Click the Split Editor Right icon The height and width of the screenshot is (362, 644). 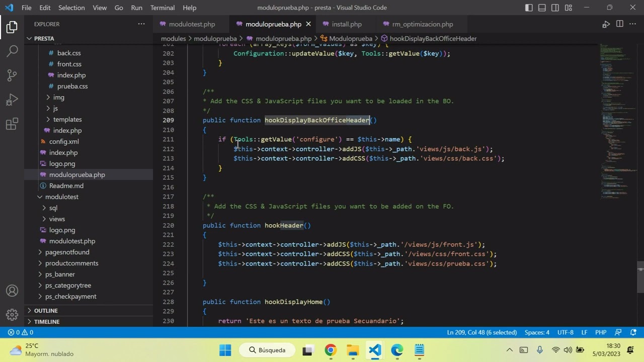pos(620,24)
